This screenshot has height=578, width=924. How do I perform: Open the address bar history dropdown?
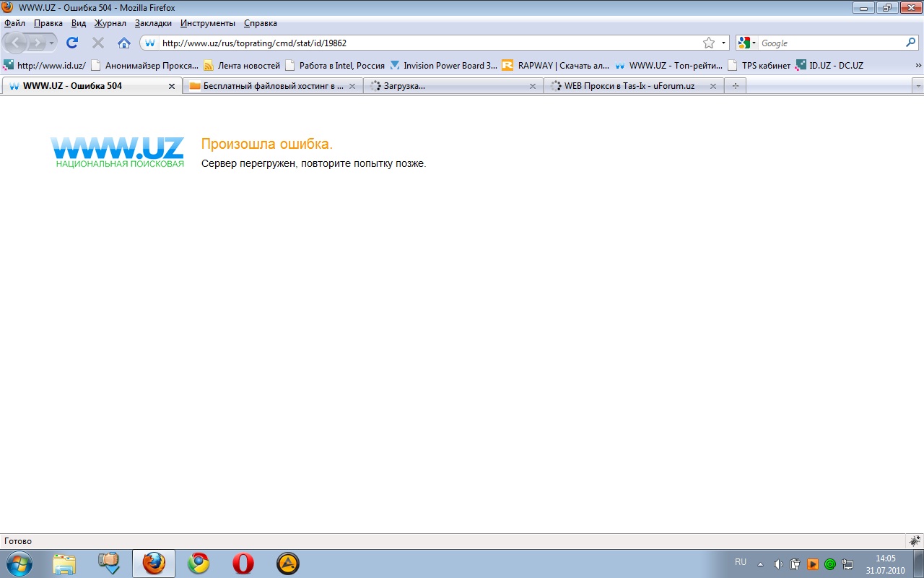[x=723, y=43]
